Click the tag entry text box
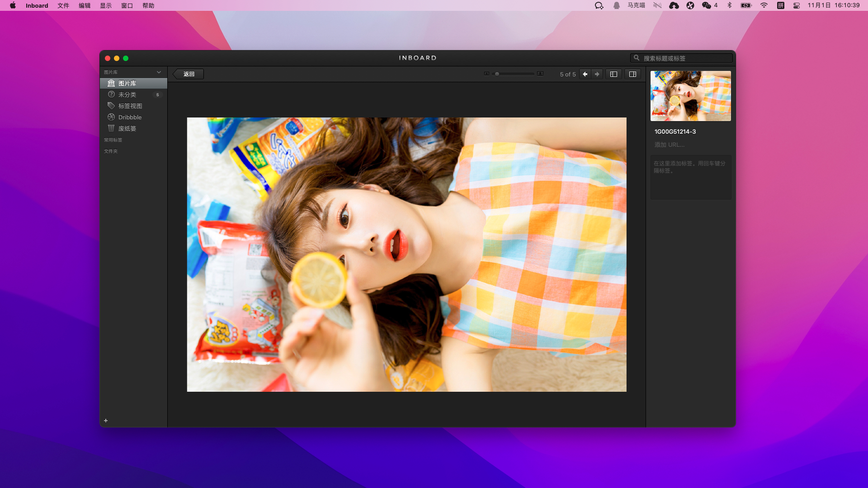The height and width of the screenshot is (488, 868). 690,177
